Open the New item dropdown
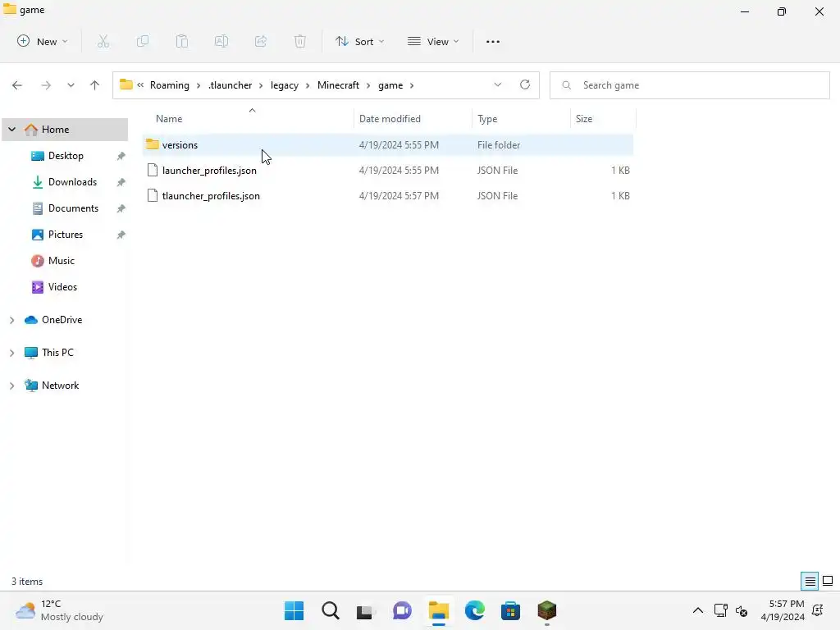The image size is (840, 630). (x=43, y=41)
